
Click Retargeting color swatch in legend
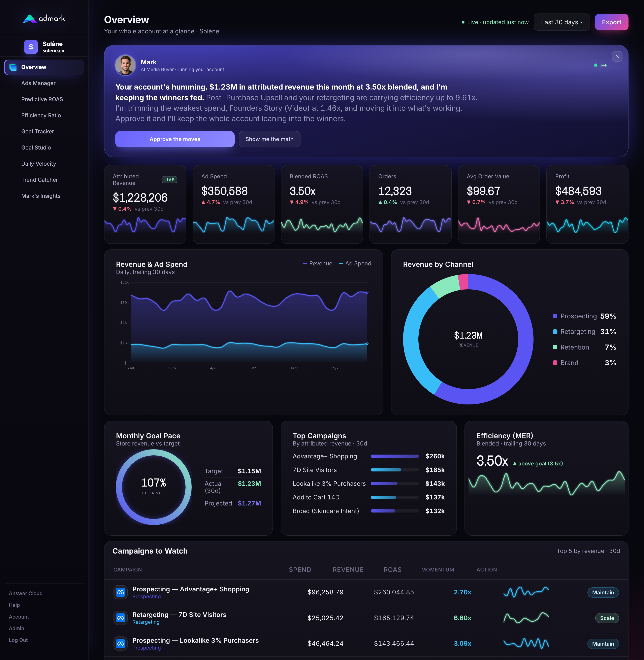pyautogui.click(x=555, y=332)
